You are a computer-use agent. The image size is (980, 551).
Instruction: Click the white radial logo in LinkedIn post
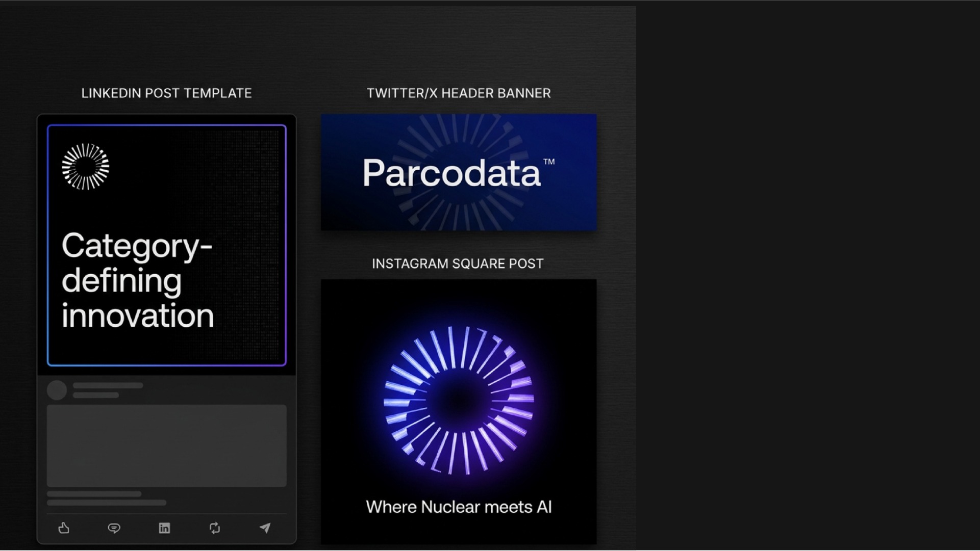click(x=85, y=167)
